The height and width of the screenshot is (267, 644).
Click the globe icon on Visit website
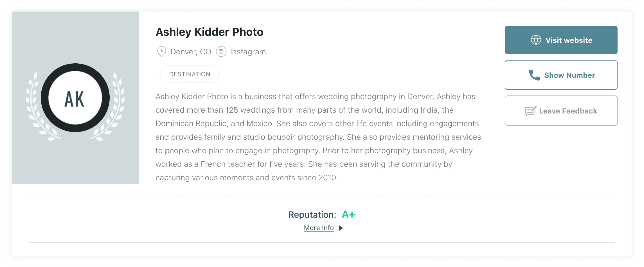point(536,40)
